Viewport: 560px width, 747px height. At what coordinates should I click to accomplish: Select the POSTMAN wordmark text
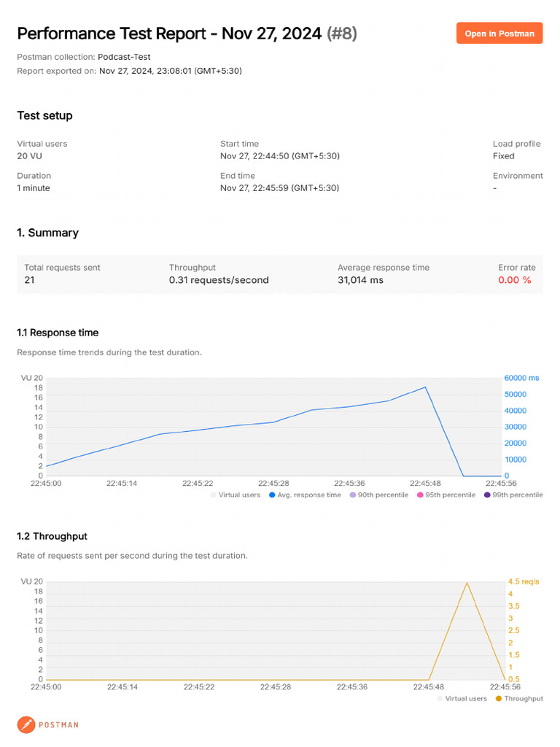(58, 724)
